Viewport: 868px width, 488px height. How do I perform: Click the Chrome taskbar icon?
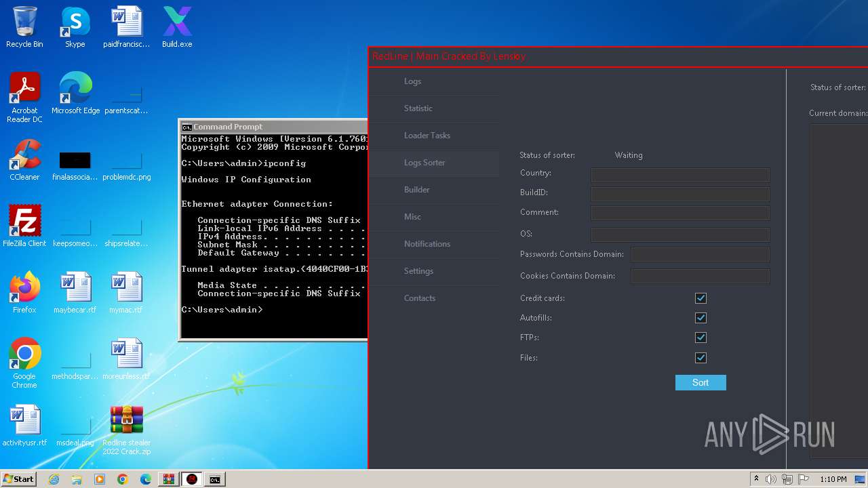point(123,479)
